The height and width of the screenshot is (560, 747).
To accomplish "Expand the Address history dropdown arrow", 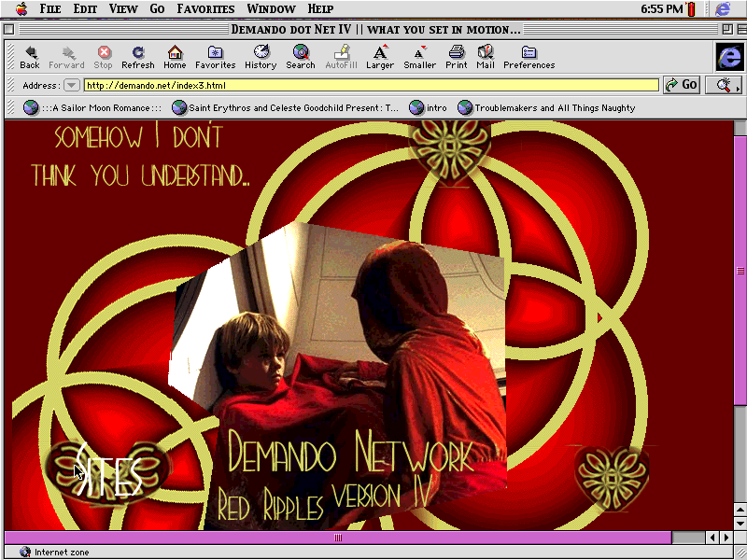I will [71, 85].
